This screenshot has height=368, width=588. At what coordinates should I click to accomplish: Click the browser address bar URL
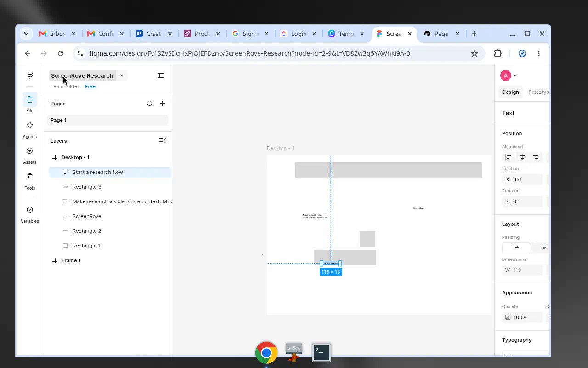(250, 53)
